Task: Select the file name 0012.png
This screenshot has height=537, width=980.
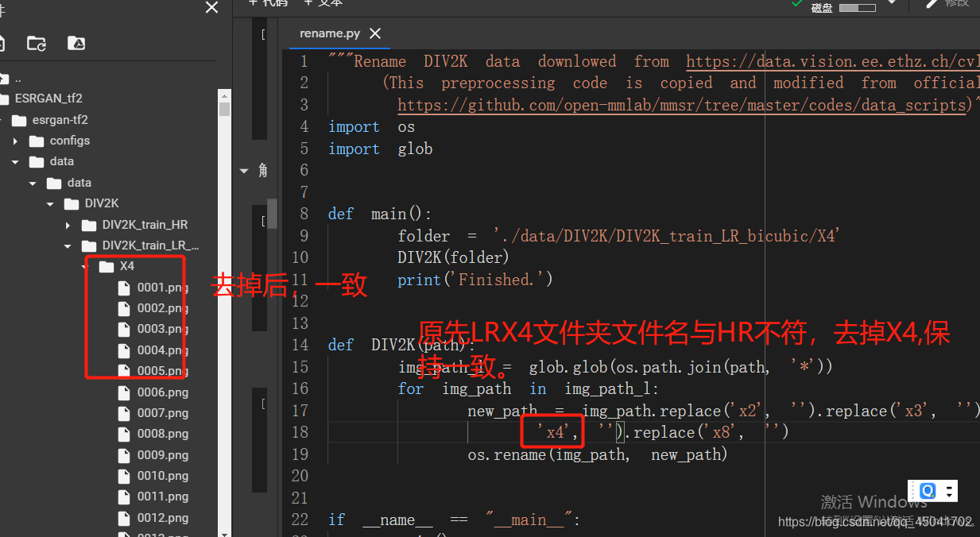Action: 163,518
